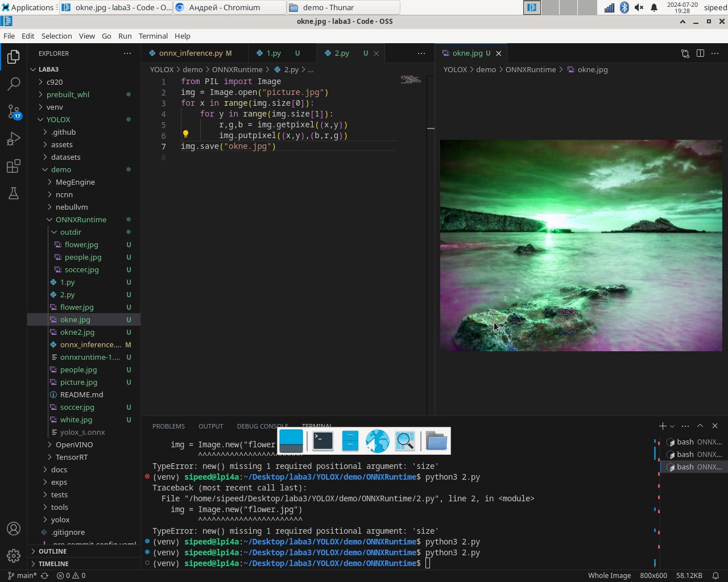Open the Search view in activity bar

pyautogui.click(x=14, y=84)
